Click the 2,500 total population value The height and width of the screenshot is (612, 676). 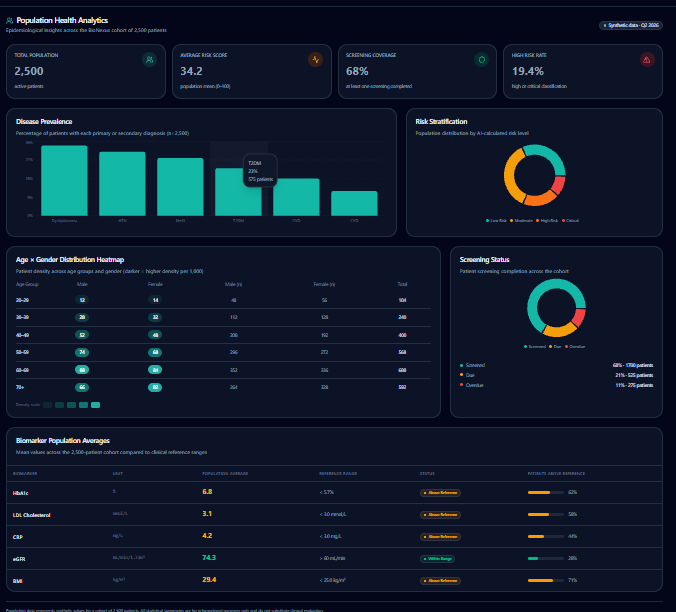click(x=29, y=71)
